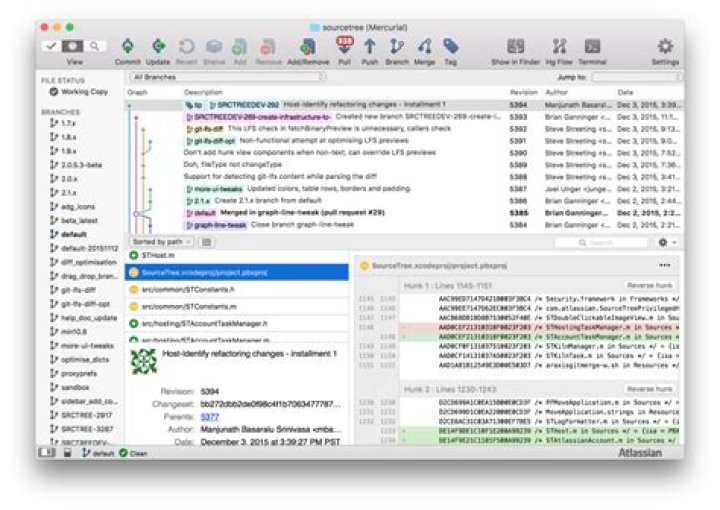Viewport: 720px width, 510px height.
Task: Select the help_doc_update branch
Action: coord(89,318)
